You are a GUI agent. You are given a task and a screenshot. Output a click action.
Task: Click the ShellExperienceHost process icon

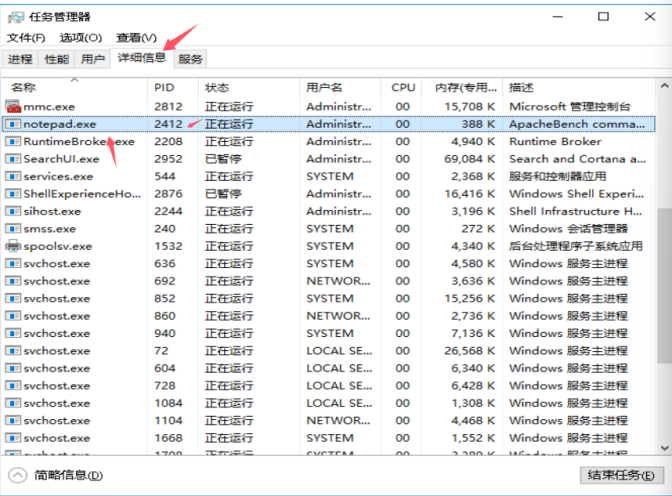coord(13,194)
